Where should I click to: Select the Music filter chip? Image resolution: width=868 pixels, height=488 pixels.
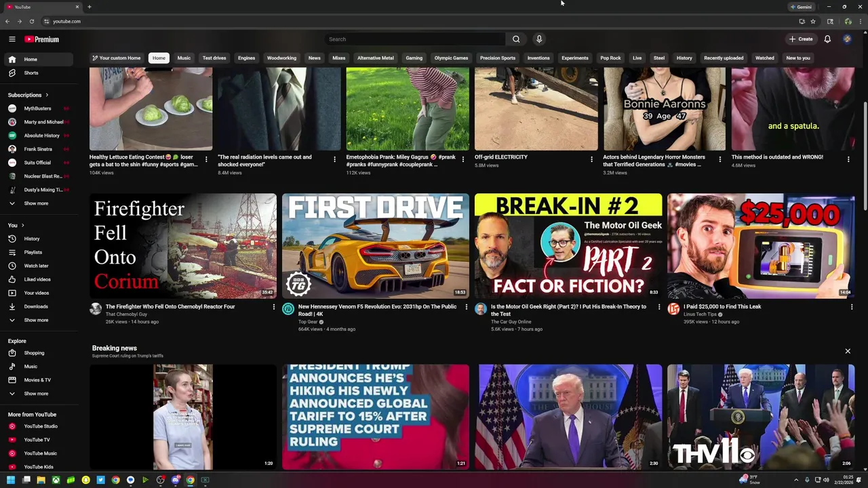[184, 58]
